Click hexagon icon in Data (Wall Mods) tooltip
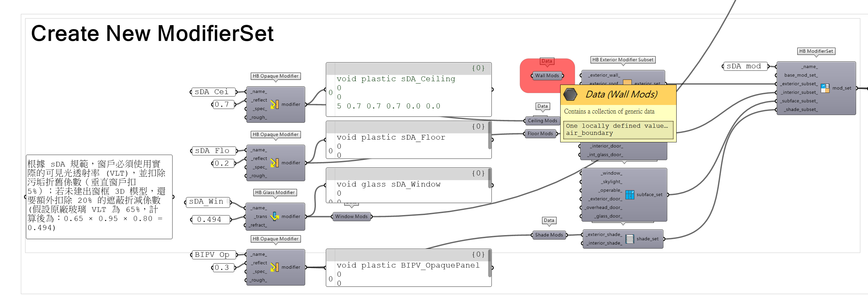The image size is (868, 302). pos(570,94)
